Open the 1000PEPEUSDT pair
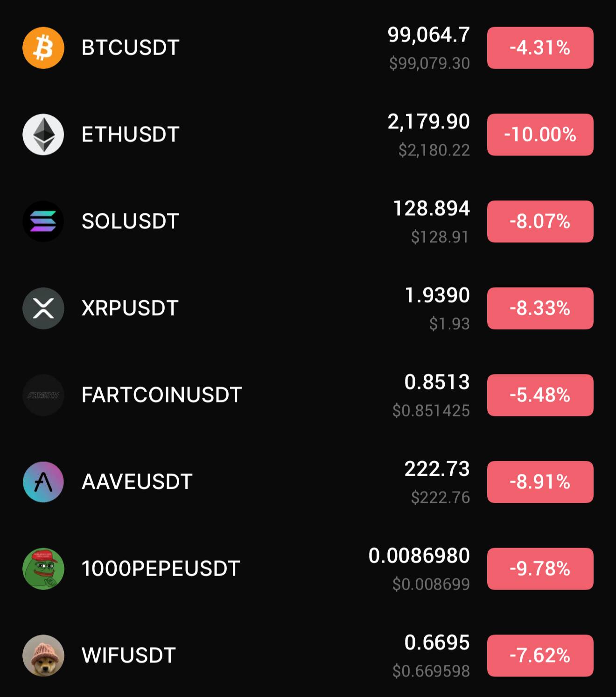The image size is (616, 697). [161, 569]
